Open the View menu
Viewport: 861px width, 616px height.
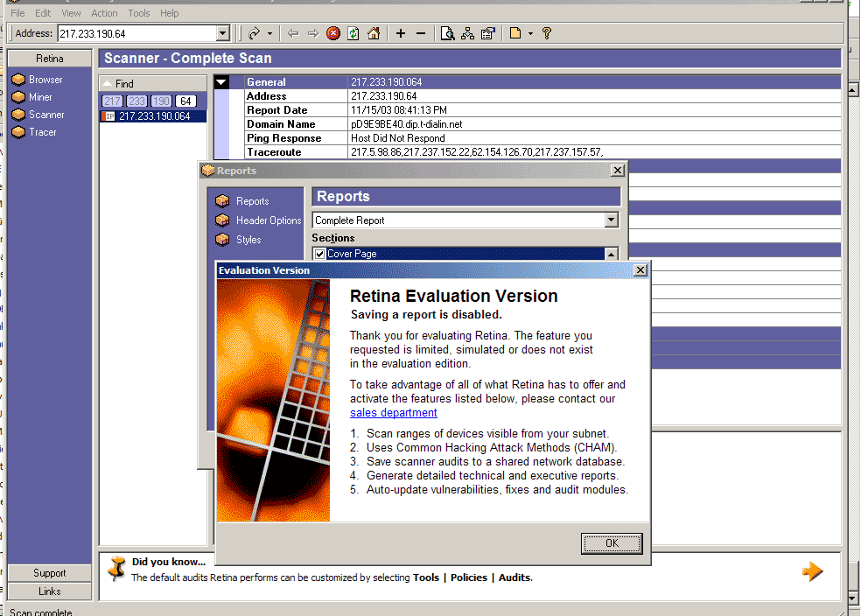[x=71, y=13]
